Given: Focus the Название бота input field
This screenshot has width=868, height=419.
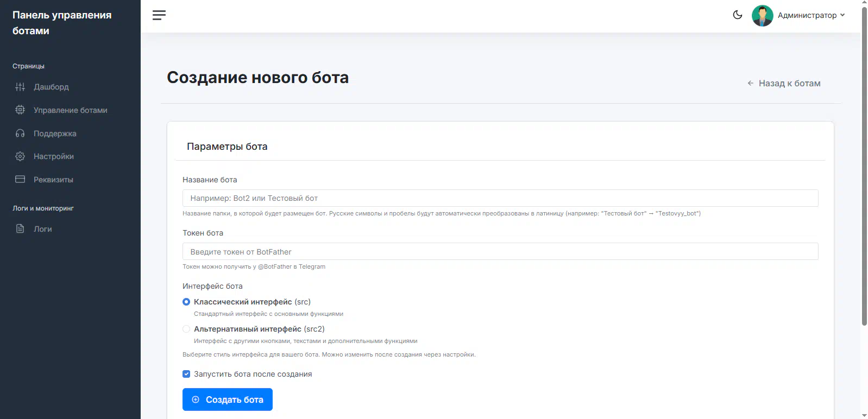Looking at the screenshot, I should tap(500, 198).
